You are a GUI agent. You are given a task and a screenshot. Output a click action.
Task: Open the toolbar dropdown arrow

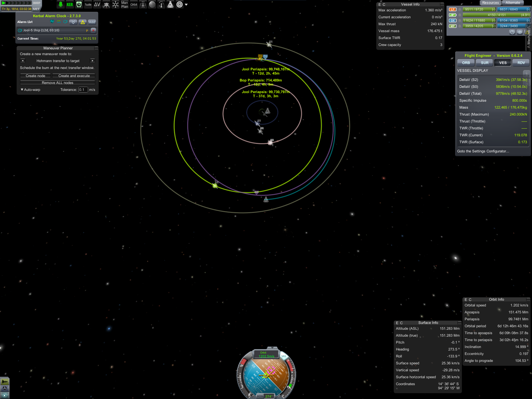[186, 4]
